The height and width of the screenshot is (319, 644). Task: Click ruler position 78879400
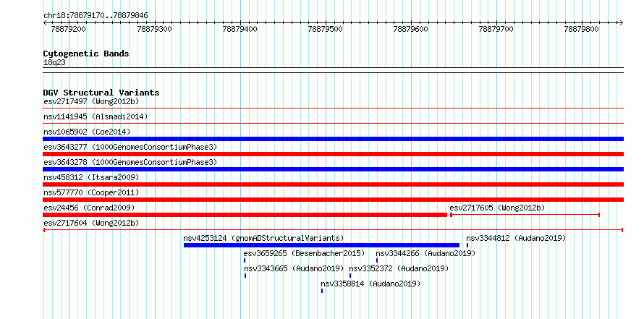click(x=240, y=29)
